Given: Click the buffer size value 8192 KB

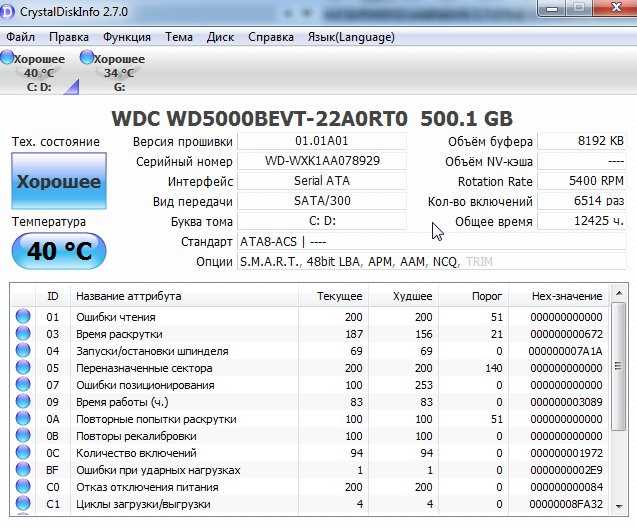Looking at the screenshot, I should [x=582, y=141].
